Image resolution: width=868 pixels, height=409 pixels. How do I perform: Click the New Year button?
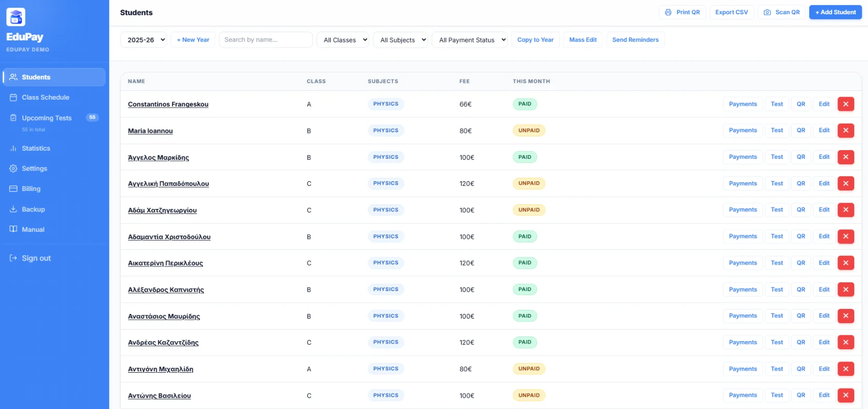coord(193,40)
